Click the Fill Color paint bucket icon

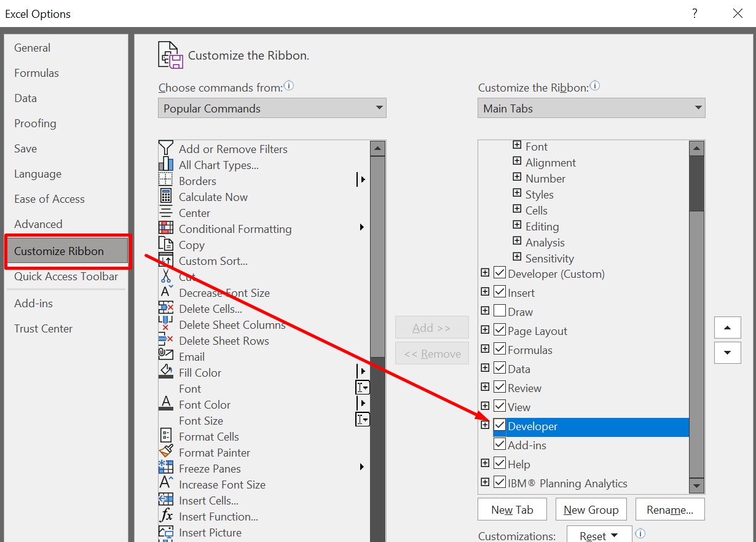click(x=166, y=372)
